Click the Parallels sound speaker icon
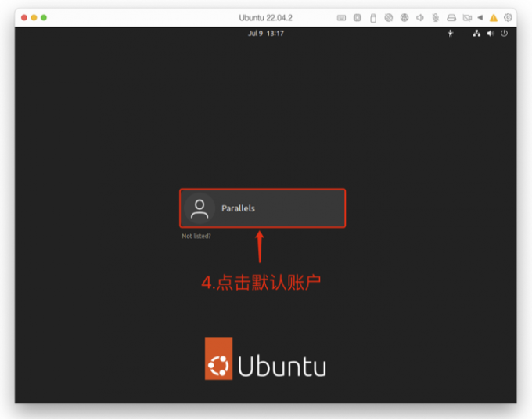Image resolution: width=532 pixels, height=419 pixels. point(420,18)
